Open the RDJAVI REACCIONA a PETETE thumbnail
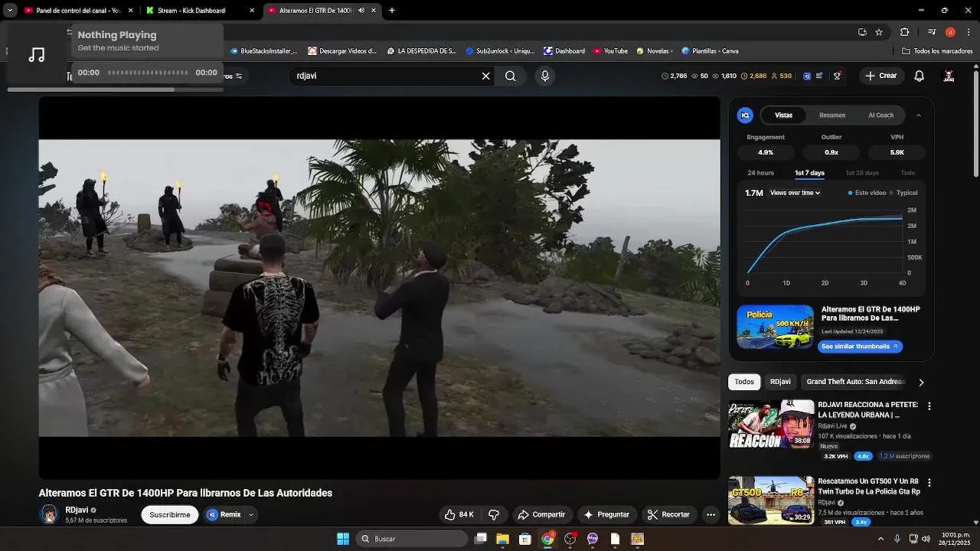 click(771, 423)
